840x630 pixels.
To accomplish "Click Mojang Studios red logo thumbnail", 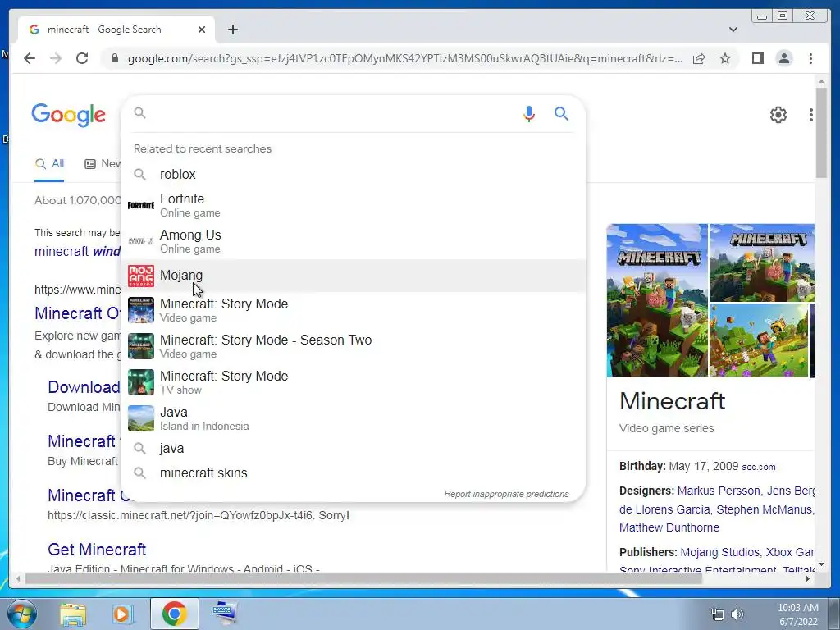I will click(x=141, y=276).
